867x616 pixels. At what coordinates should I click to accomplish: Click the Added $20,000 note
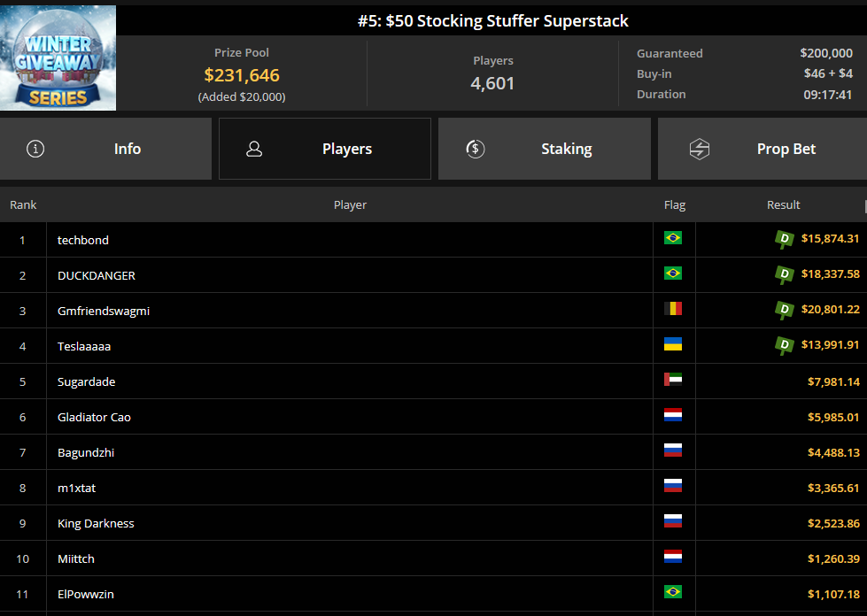[242, 96]
